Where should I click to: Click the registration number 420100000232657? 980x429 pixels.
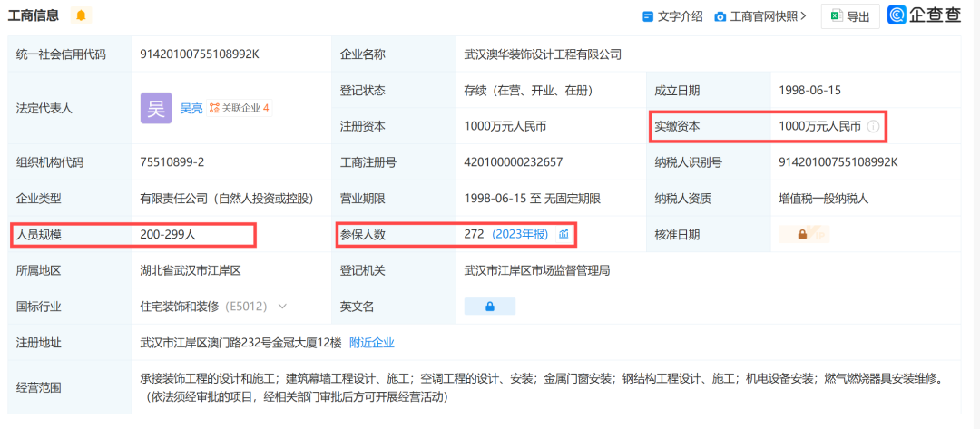click(x=514, y=162)
